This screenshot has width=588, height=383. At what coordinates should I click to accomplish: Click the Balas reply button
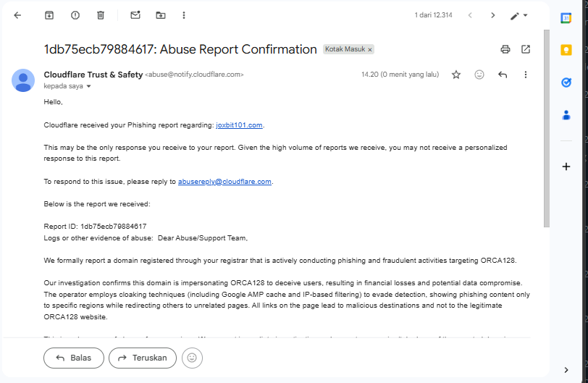[x=74, y=358]
